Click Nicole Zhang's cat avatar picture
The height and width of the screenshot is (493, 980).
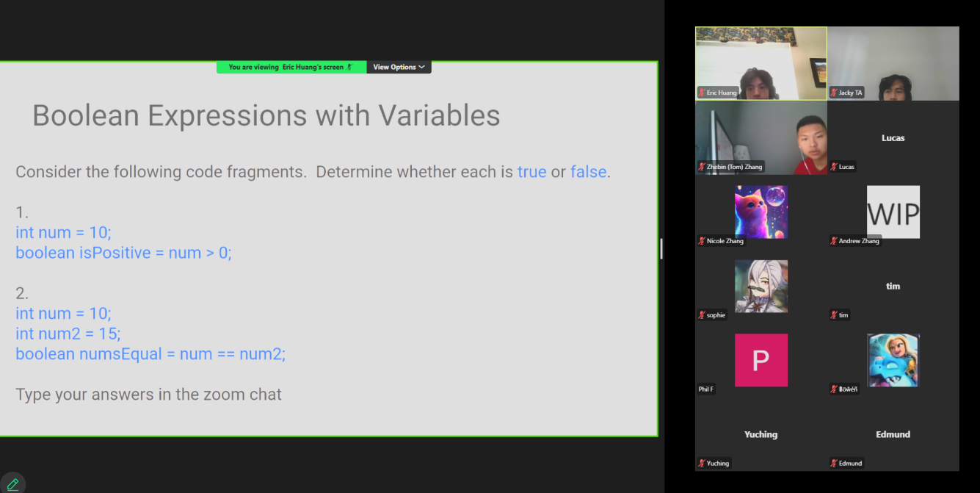(x=761, y=212)
